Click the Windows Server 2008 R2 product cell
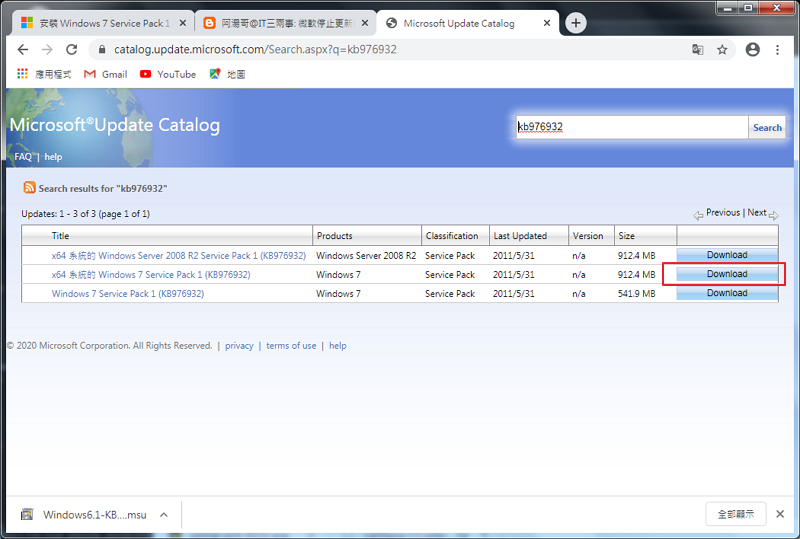 tap(366, 255)
